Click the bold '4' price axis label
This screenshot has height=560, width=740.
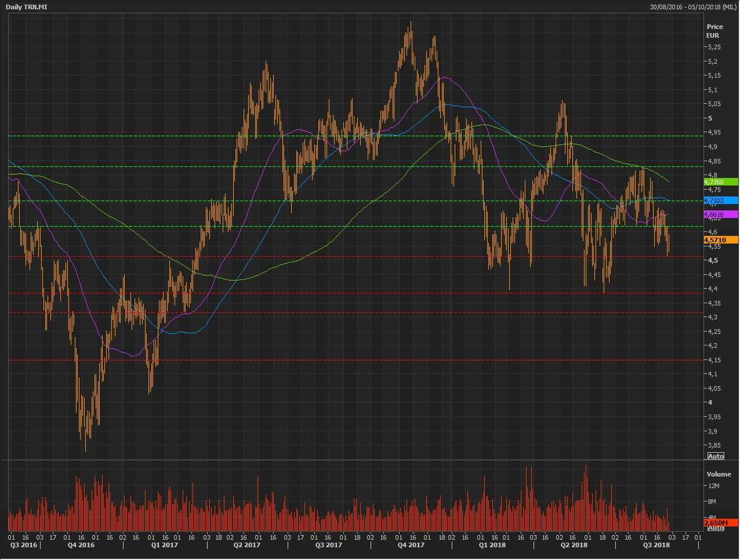pyautogui.click(x=710, y=402)
